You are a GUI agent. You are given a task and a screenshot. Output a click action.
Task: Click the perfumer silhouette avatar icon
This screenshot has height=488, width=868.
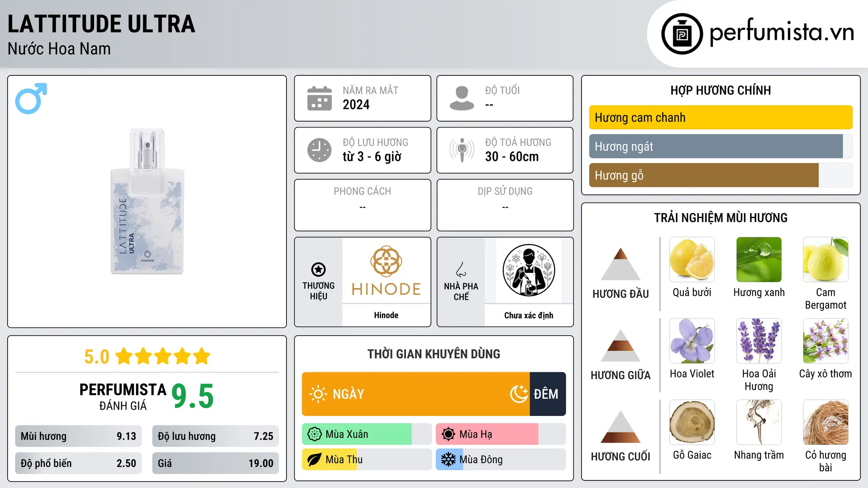[529, 270]
